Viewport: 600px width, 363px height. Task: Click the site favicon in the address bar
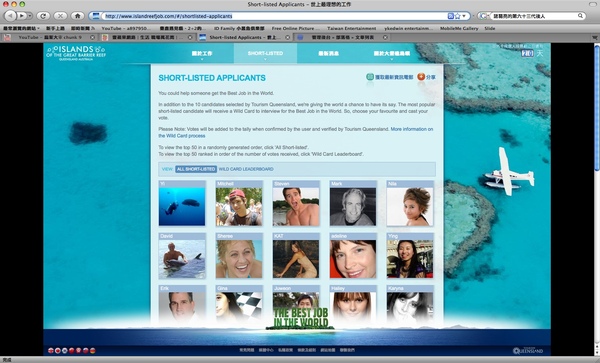(96, 16)
